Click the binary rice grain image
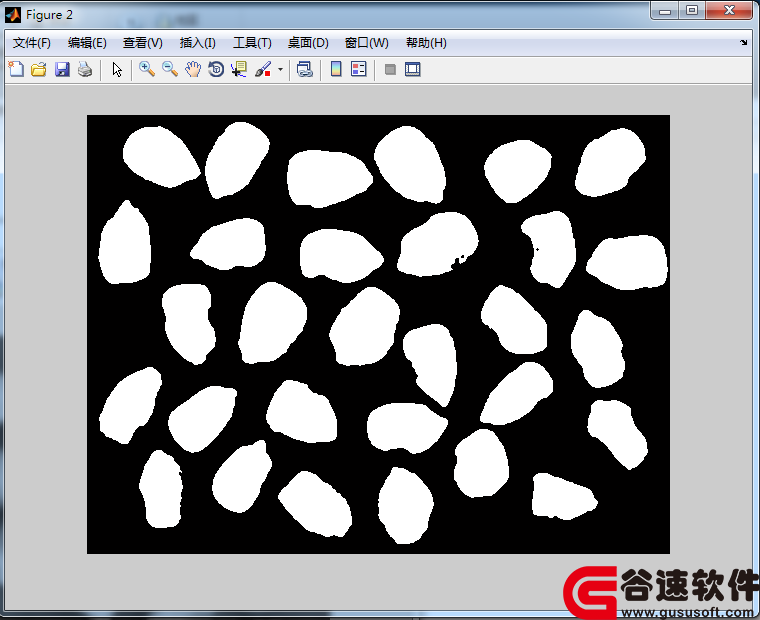 pyautogui.click(x=379, y=334)
